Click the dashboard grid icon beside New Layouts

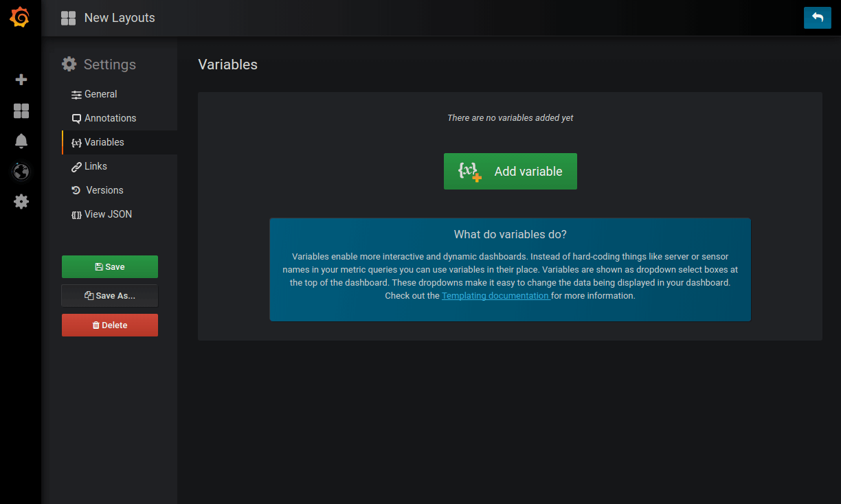point(68,19)
